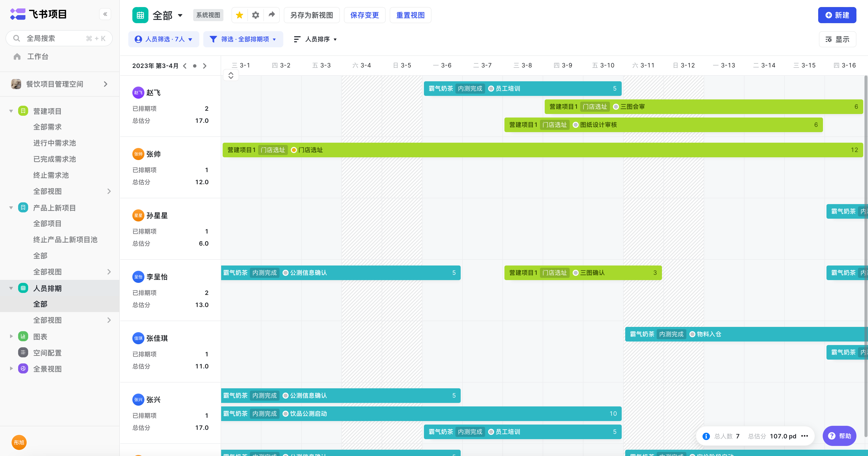Open 张佳琪's avatar
Image resolution: width=868 pixels, height=456 pixels.
(x=138, y=338)
